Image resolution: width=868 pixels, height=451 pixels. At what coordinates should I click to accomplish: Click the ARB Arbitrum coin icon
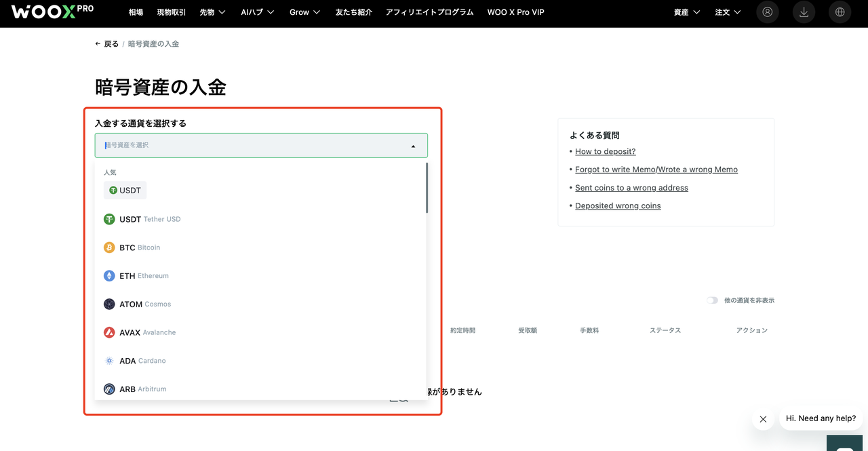pyautogui.click(x=109, y=389)
